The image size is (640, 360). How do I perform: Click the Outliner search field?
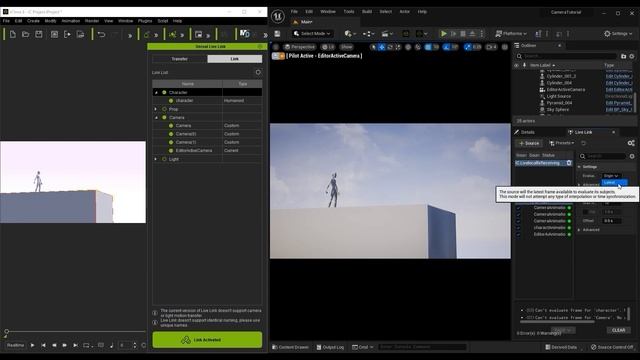point(566,56)
